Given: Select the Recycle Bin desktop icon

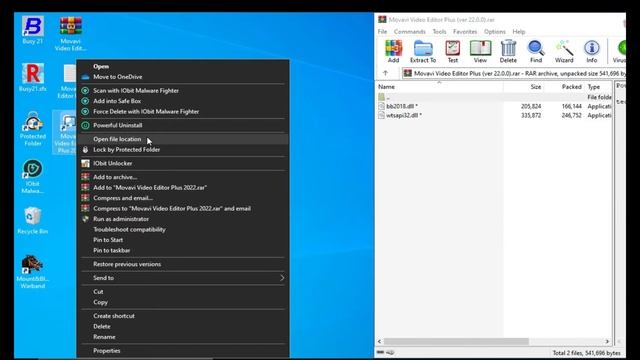Looking at the screenshot, I should coord(33,220).
